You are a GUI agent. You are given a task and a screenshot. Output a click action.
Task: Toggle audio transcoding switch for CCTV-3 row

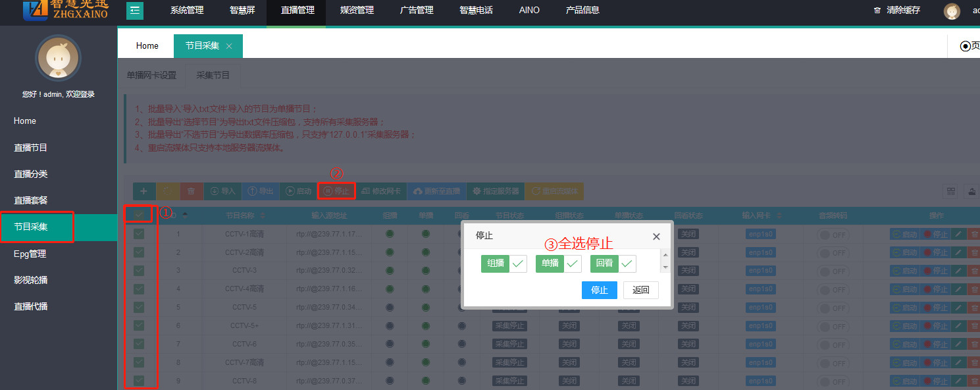(833, 271)
